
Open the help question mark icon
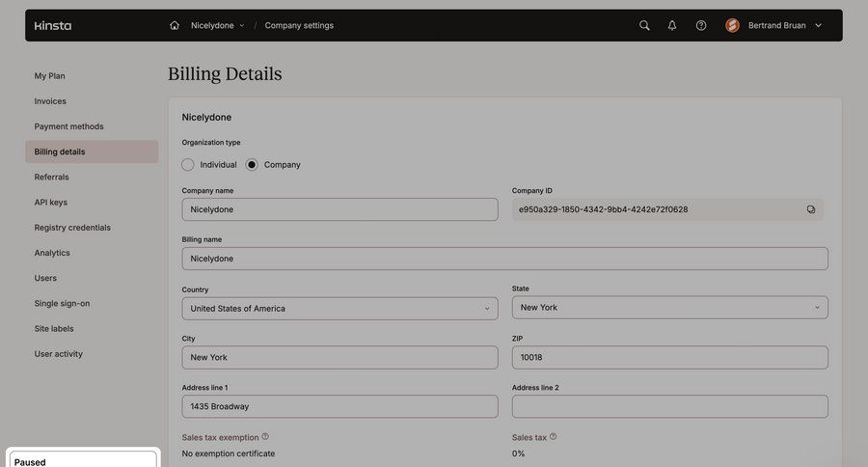(701, 25)
